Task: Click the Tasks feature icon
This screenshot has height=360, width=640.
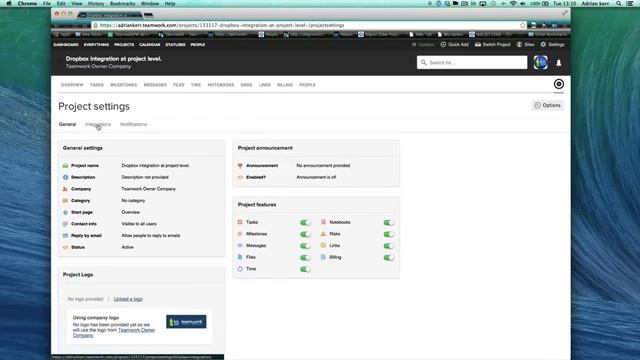Action: coord(240,222)
